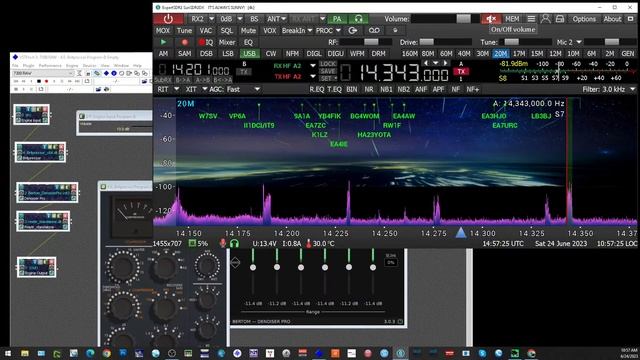Toggle the LOCK frequency button
This screenshot has width=640, height=360.
pos(328,64)
